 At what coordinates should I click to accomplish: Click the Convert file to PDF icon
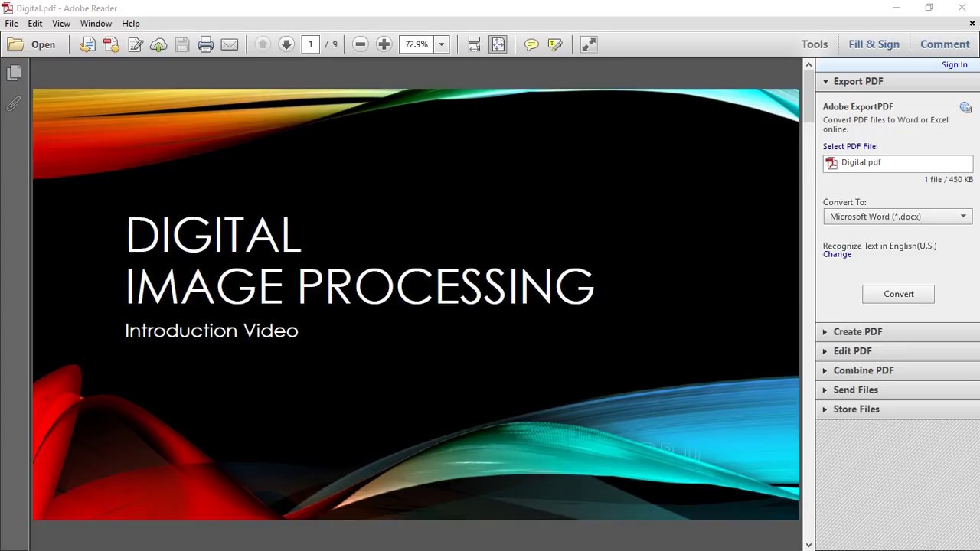pyautogui.click(x=87, y=44)
